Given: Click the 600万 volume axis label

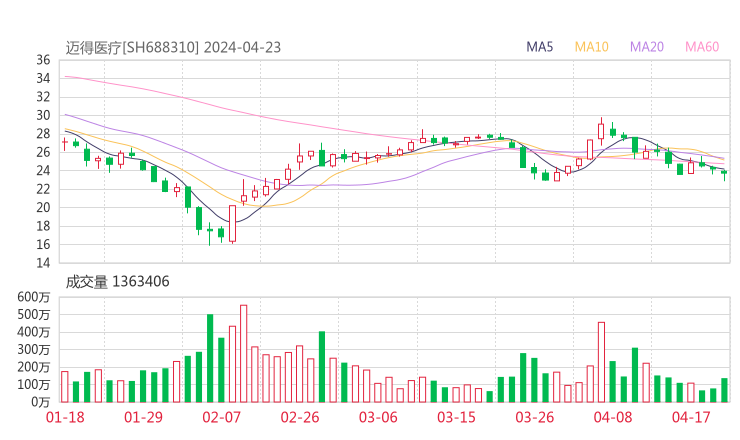Looking at the screenshot, I should point(34,297).
